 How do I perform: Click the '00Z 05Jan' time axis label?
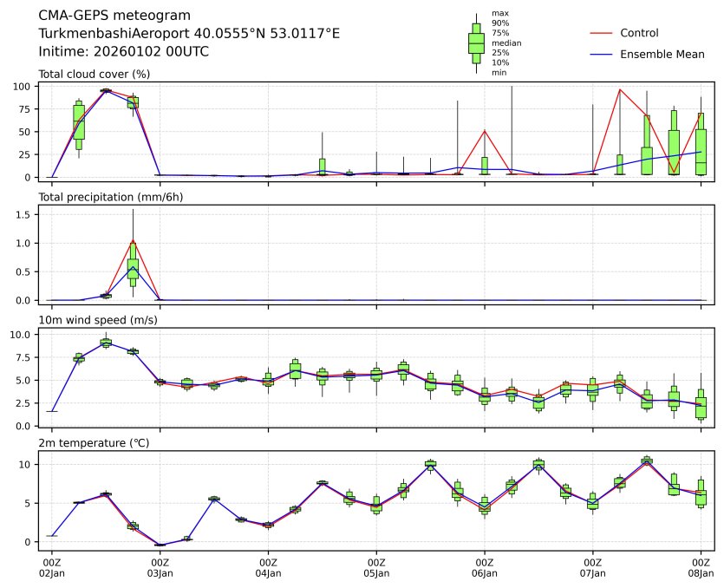(376, 567)
